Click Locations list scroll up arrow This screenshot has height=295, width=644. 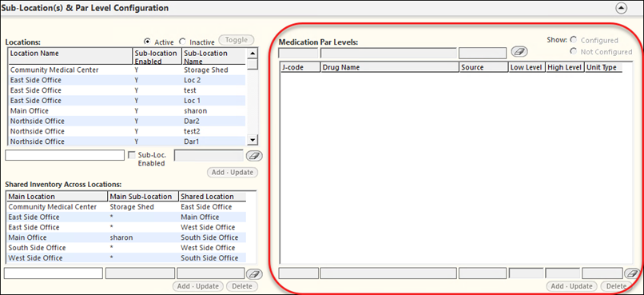tap(253, 53)
